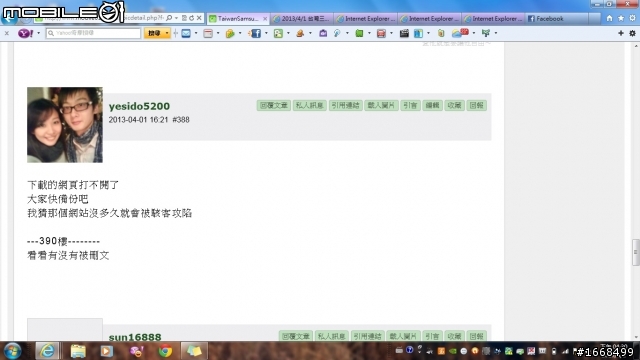The height and width of the screenshot is (360, 640).
Task: Click 載入圖片 on yesido5200's post
Action: point(381,105)
